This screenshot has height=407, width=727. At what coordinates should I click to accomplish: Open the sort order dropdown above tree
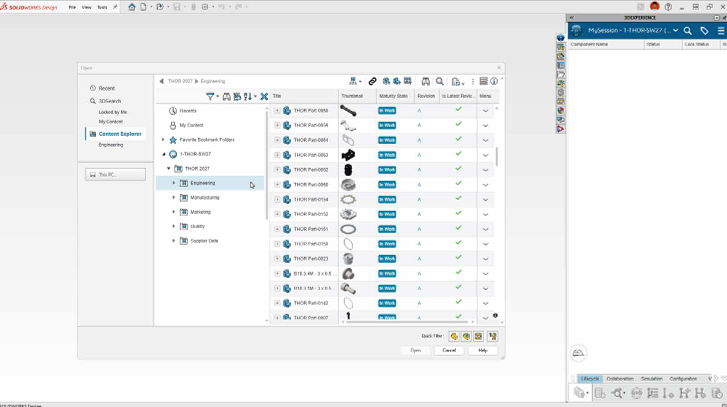255,96
